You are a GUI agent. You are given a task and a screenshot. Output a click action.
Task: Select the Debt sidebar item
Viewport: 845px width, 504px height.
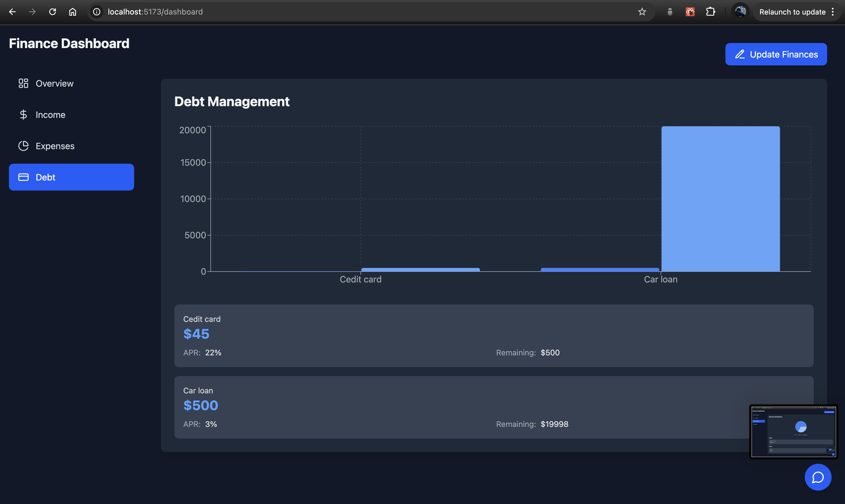71,177
